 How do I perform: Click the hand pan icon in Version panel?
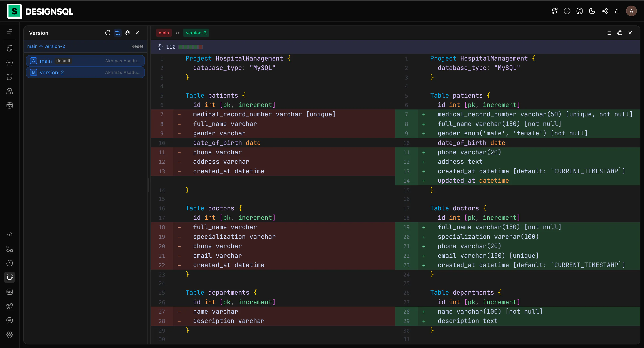click(127, 33)
